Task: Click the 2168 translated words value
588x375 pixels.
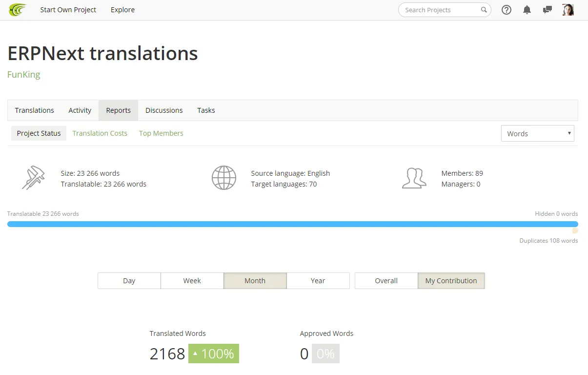Action: [167, 354]
